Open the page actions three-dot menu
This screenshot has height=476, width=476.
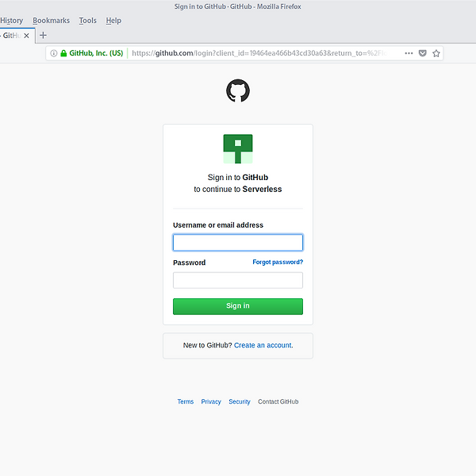pyautogui.click(x=409, y=53)
